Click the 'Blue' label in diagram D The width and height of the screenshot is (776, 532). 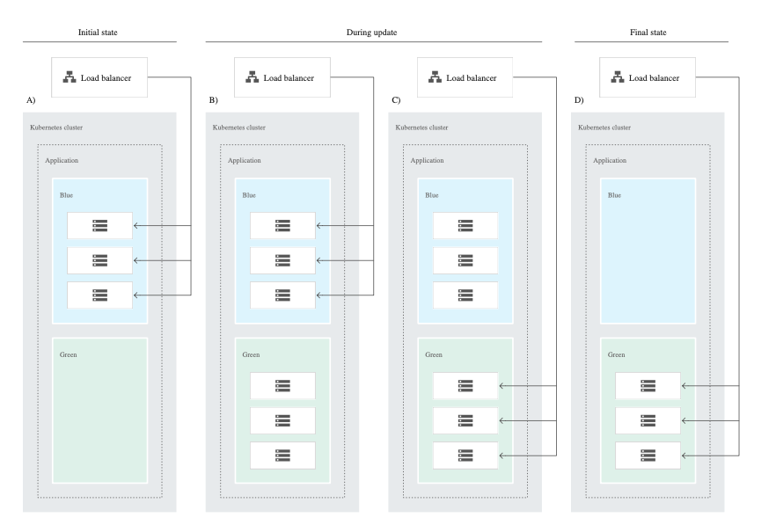614,195
